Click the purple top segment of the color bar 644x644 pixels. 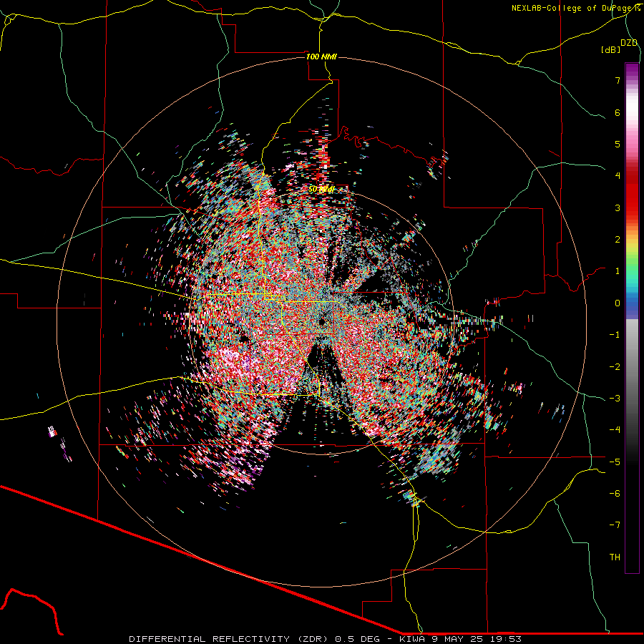pyautogui.click(x=632, y=71)
